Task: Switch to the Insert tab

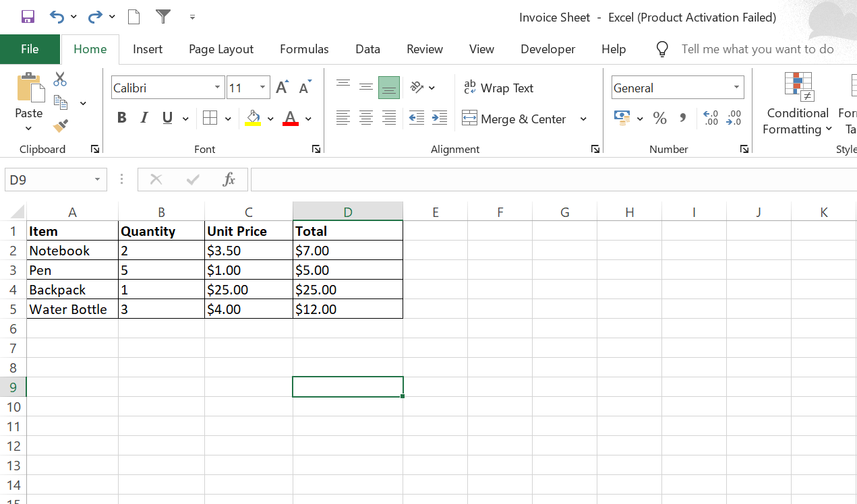Action: (148, 49)
